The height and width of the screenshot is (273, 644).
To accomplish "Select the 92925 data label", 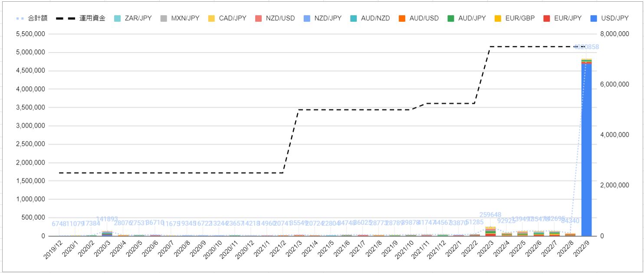I will tap(506, 221).
